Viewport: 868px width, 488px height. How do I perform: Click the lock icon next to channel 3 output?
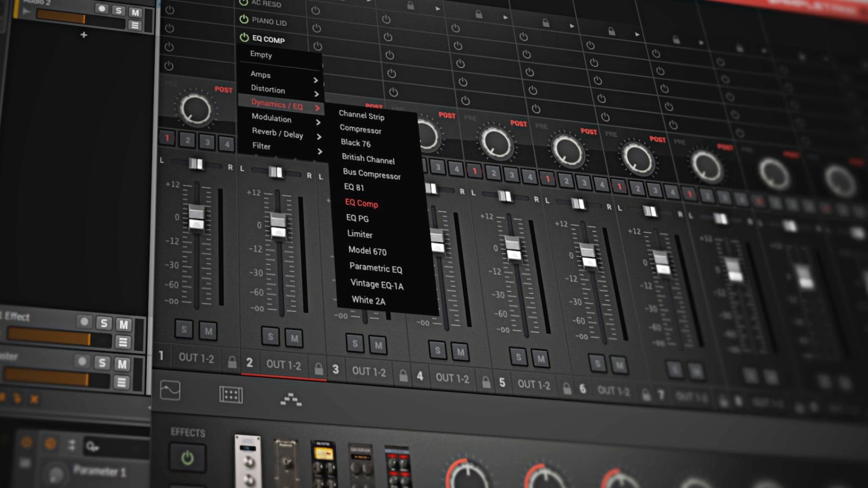tap(404, 375)
